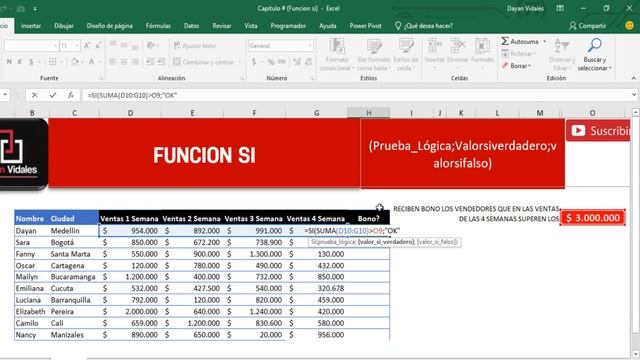Select column D header

[130, 113]
